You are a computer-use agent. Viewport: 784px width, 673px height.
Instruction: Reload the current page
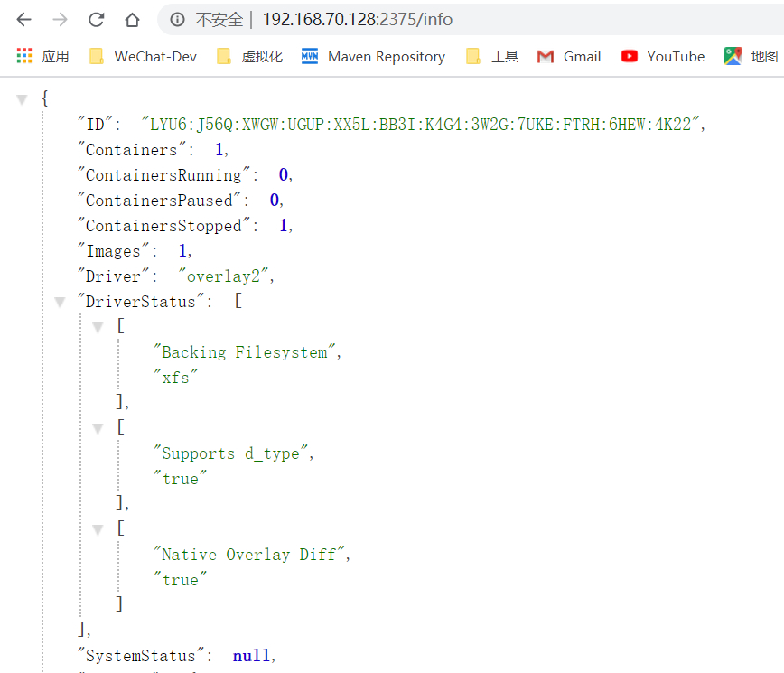(x=96, y=20)
